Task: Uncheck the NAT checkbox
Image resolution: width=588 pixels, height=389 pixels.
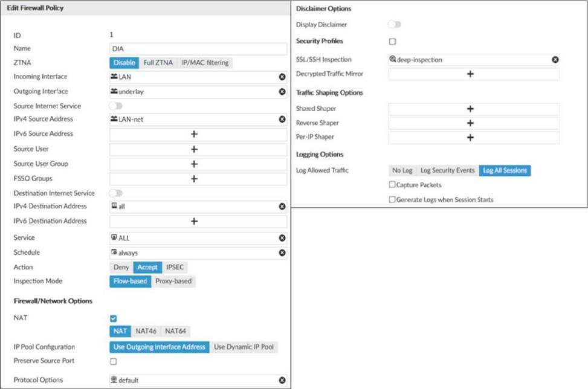Action: tap(114, 318)
